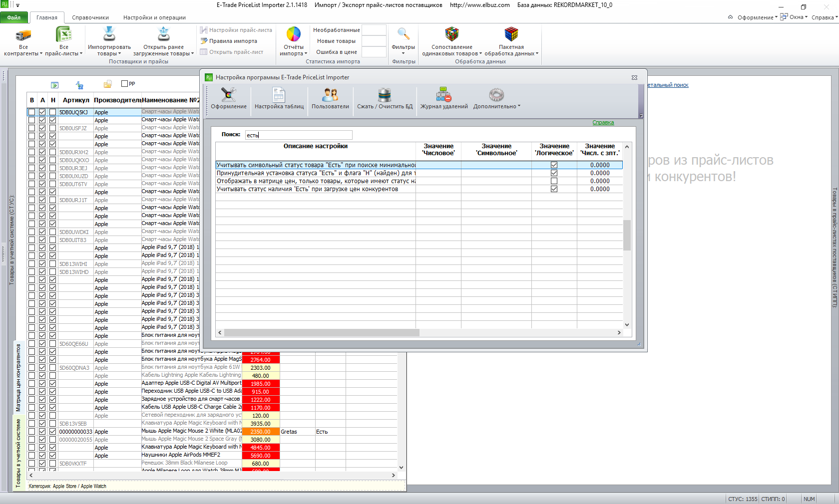Click red price cell 2764.00

pyautogui.click(x=261, y=360)
